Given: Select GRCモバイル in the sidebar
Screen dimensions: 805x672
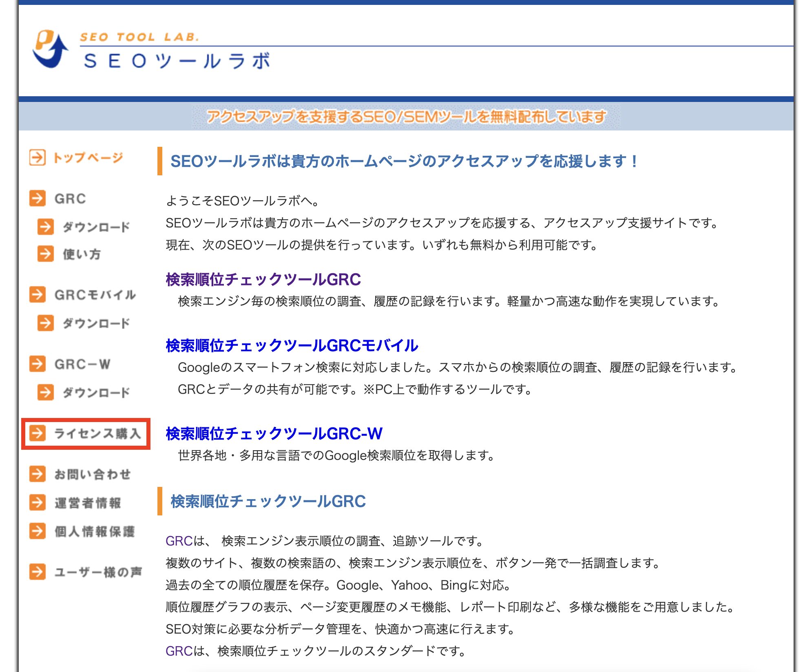Looking at the screenshot, I should point(95,294).
